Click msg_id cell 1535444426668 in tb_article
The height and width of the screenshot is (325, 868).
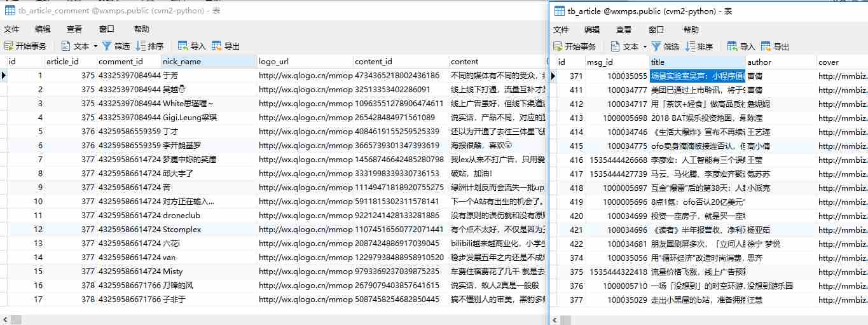617,160
